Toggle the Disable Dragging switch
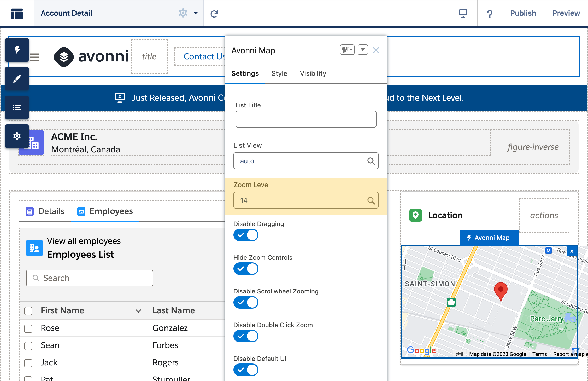This screenshot has height=381, width=588. point(246,235)
